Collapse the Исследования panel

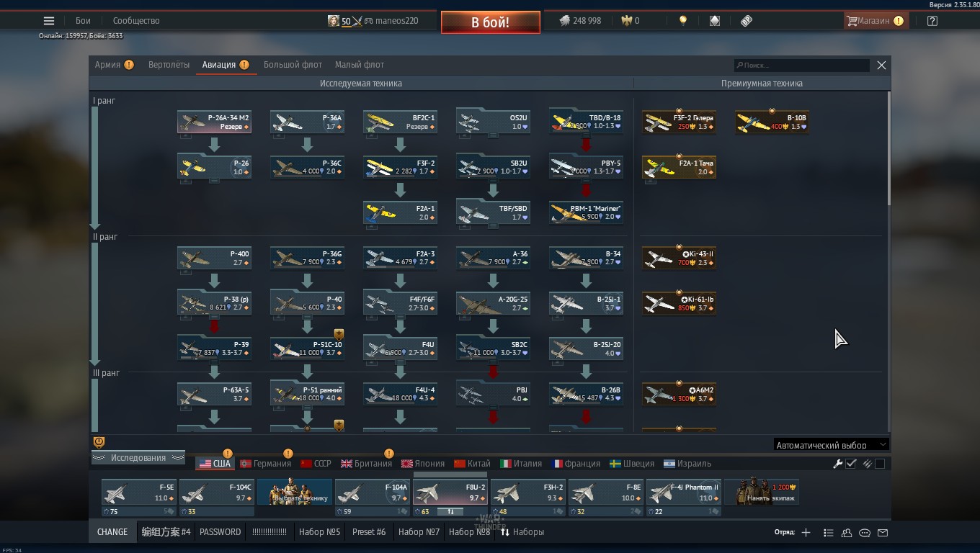(x=138, y=458)
